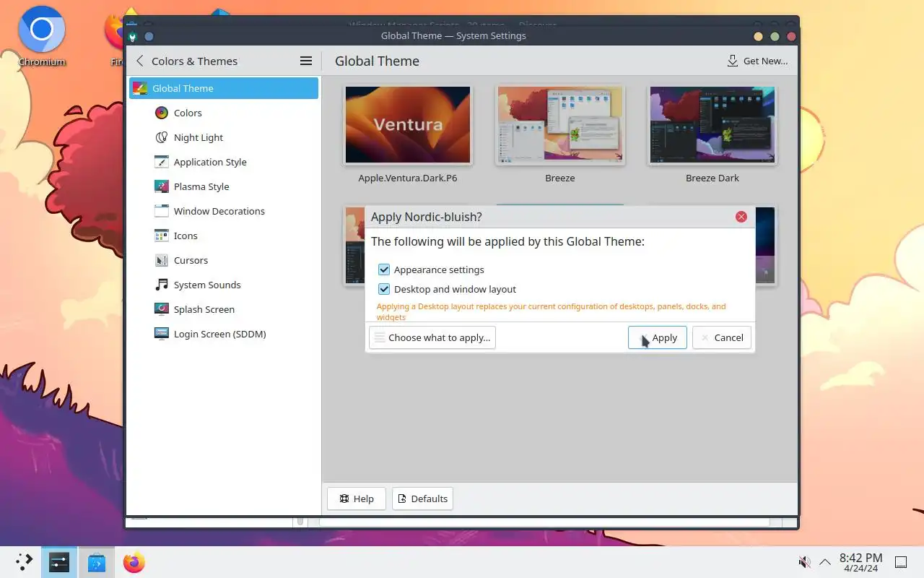Open Help in System Settings
The image size is (924, 578).
[357, 499]
